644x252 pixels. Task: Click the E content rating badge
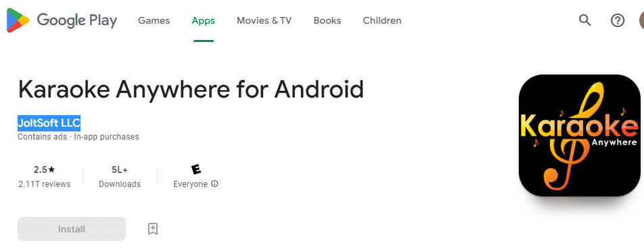[x=196, y=169]
